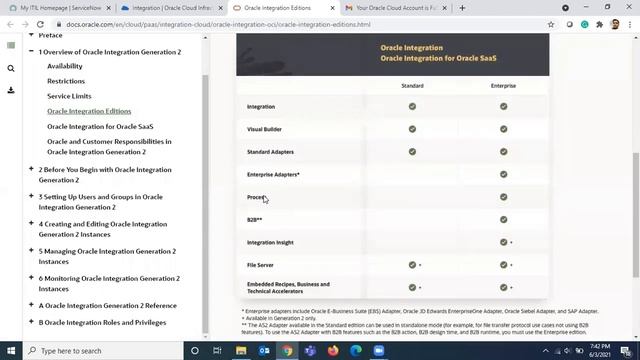Open the Availability topic link

click(64, 66)
